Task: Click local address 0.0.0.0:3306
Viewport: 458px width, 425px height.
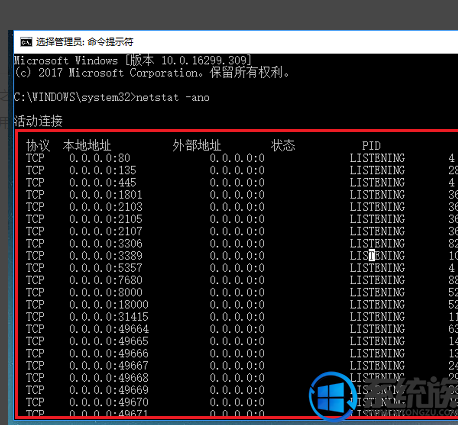Action: (106, 244)
